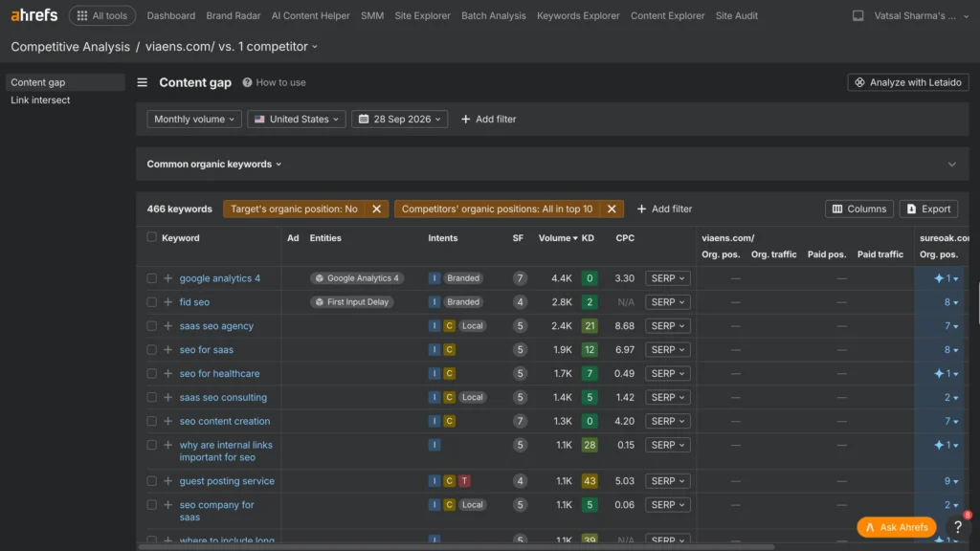
Task: Toggle the hamburger sidebar menu icon
Action: [x=142, y=82]
